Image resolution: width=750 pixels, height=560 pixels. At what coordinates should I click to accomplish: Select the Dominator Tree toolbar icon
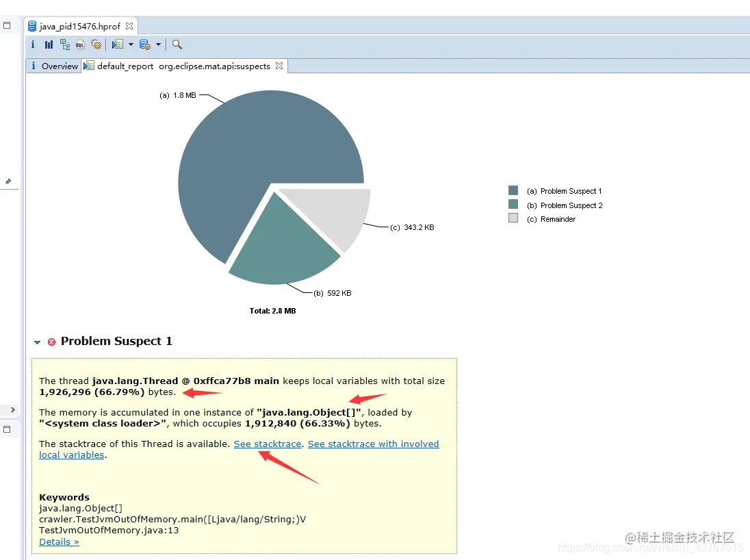click(x=65, y=44)
